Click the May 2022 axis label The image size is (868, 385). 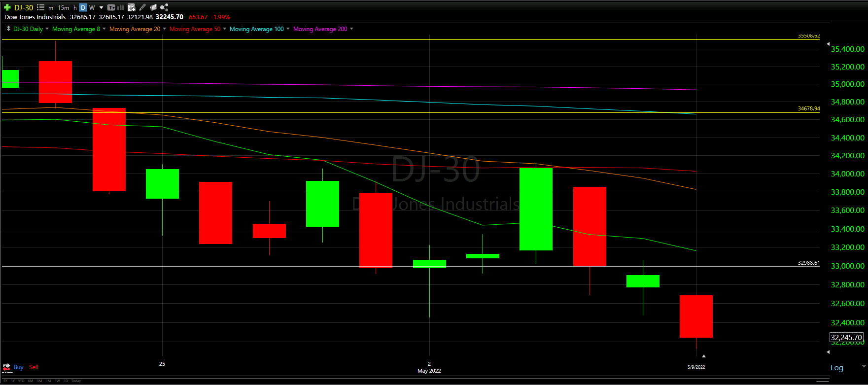pos(429,371)
